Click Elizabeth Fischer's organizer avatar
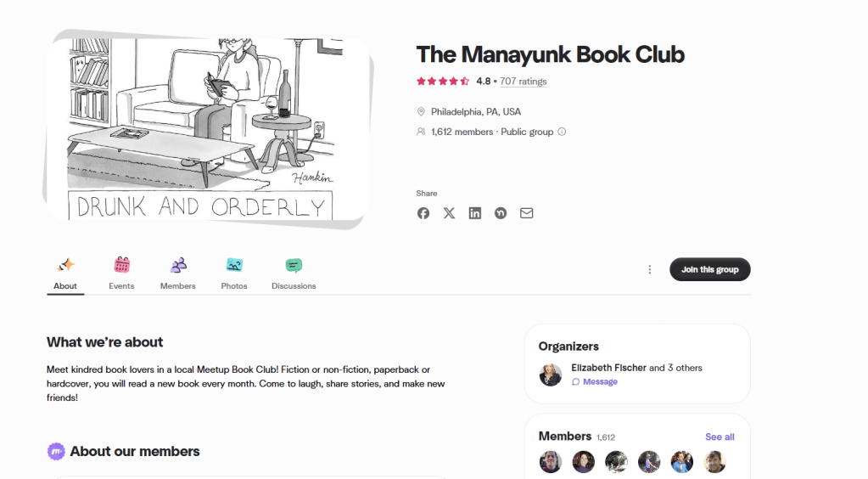 pyautogui.click(x=551, y=375)
